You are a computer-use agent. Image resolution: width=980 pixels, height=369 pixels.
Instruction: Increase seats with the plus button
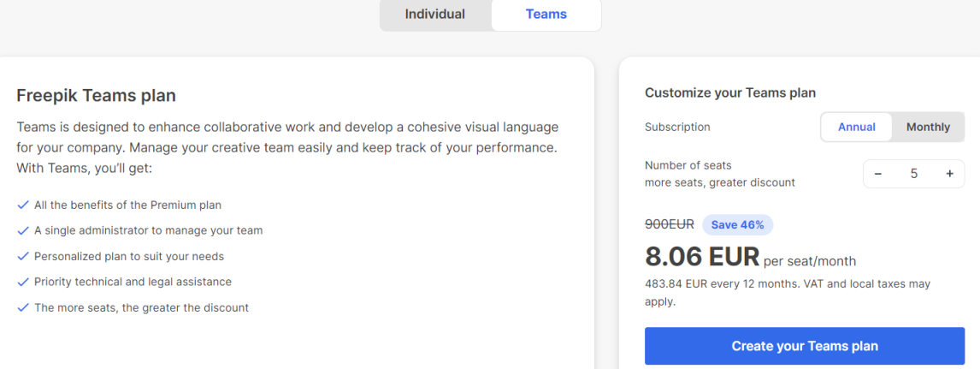click(949, 174)
